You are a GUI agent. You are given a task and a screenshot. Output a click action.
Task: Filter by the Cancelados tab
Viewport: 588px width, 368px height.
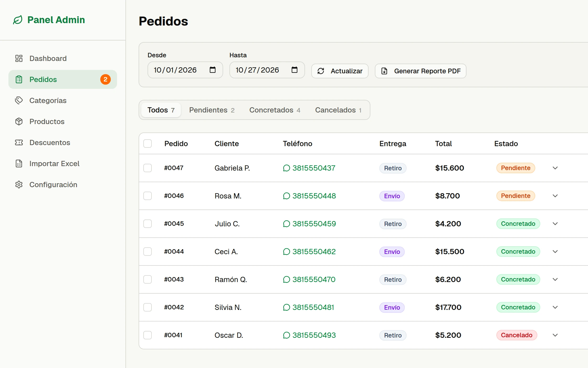(x=338, y=110)
